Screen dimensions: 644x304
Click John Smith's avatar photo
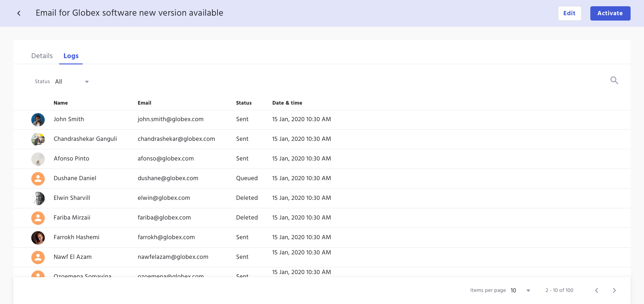tap(38, 120)
